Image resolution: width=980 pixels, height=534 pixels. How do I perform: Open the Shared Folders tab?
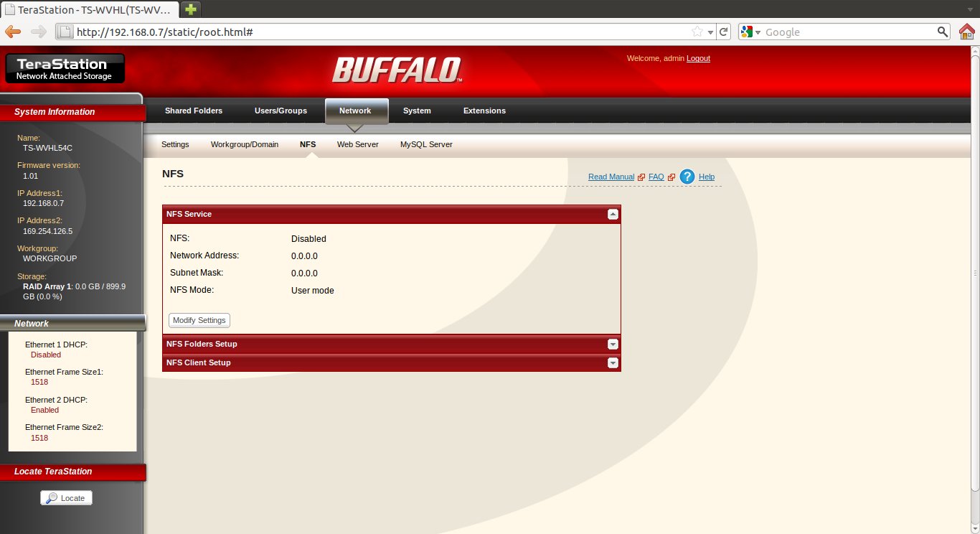click(x=194, y=111)
